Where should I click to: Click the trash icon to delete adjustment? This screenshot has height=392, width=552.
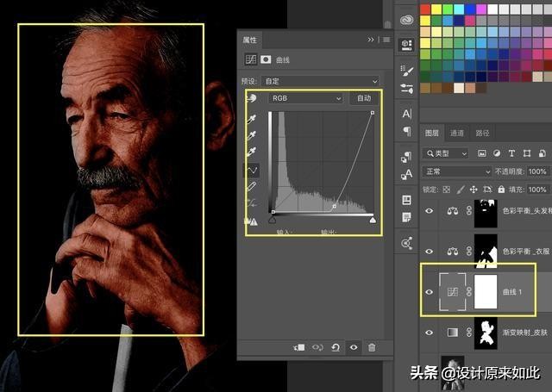372,346
